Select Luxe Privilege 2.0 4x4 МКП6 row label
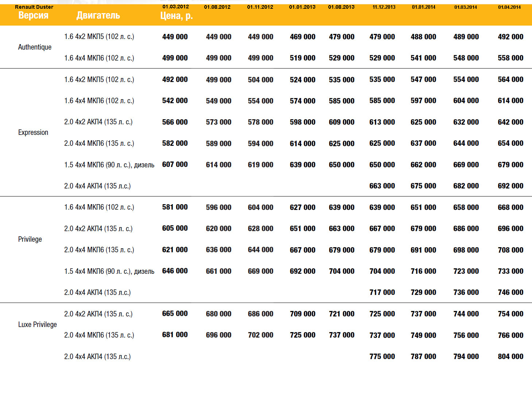532x401 pixels. pyautogui.click(x=99, y=335)
